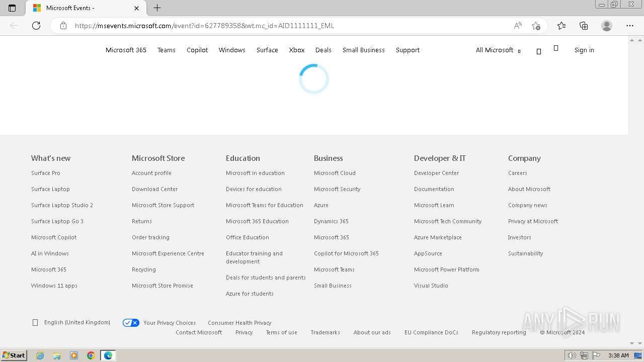Viewport: 644px width, 362px height.
Task: Open the Terms of use link
Action: point(281,332)
